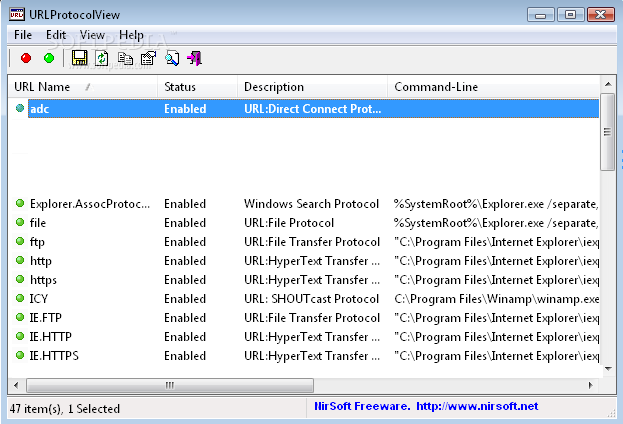Screen dimensions: 623x424
Task: Click the red Disable Selected Protocols icon
Action: 26,58
